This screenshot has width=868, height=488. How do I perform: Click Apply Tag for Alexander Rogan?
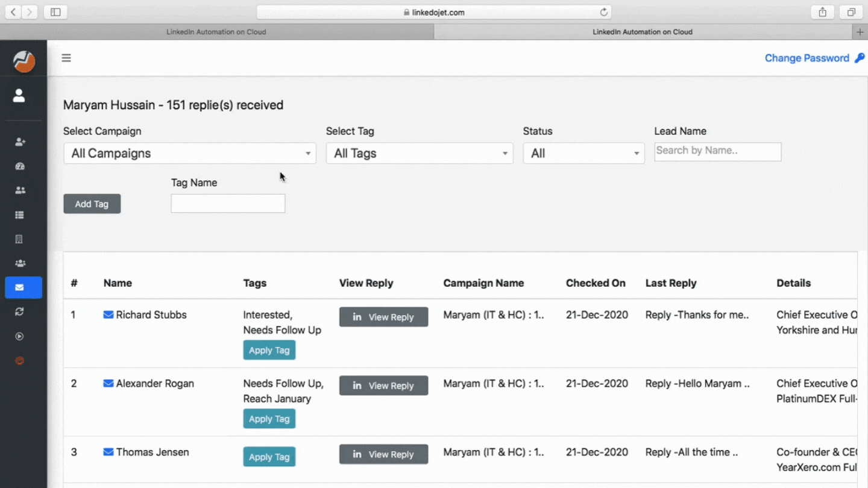point(269,419)
